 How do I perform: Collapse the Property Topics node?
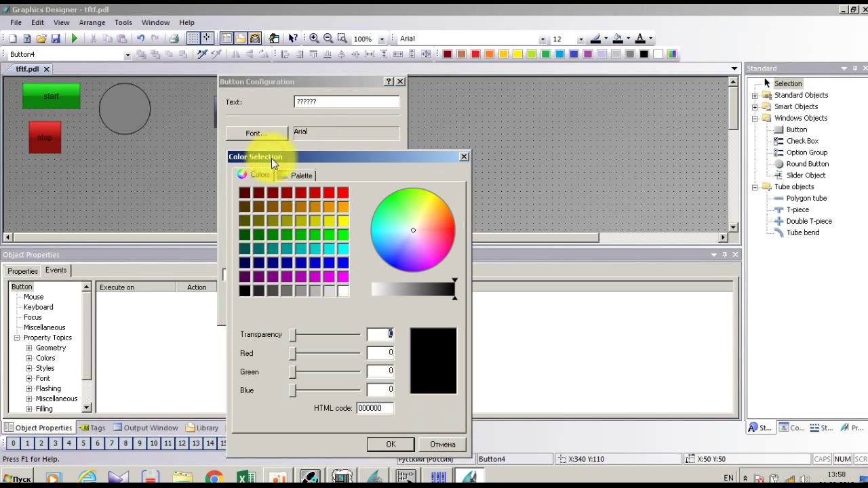point(17,338)
